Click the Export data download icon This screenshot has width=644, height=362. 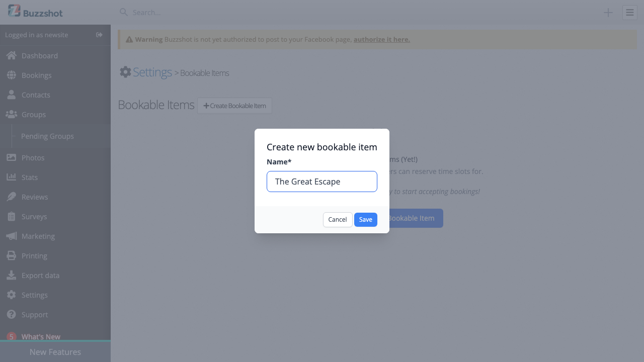click(x=11, y=275)
